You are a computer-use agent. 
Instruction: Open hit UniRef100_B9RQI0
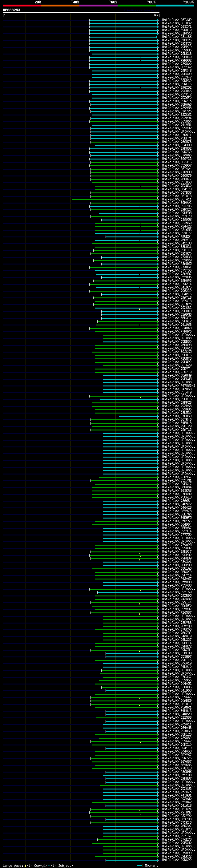coord(177,30)
